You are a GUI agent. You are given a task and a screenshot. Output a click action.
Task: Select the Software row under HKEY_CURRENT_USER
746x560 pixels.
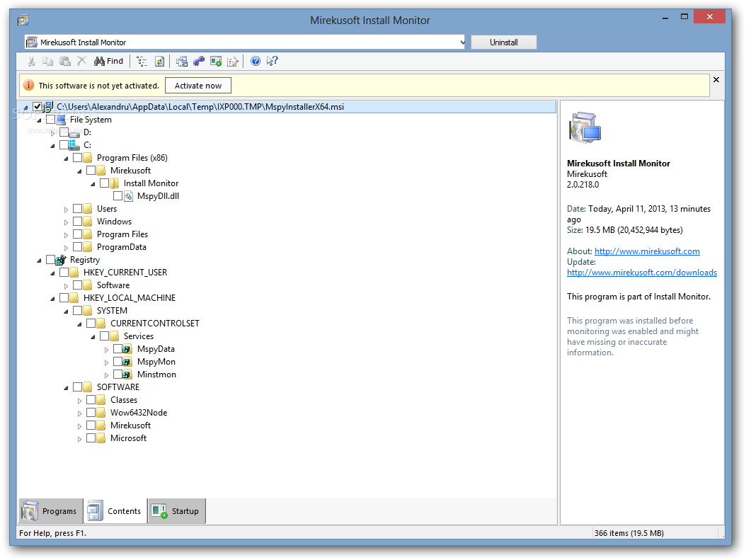[x=113, y=285]
